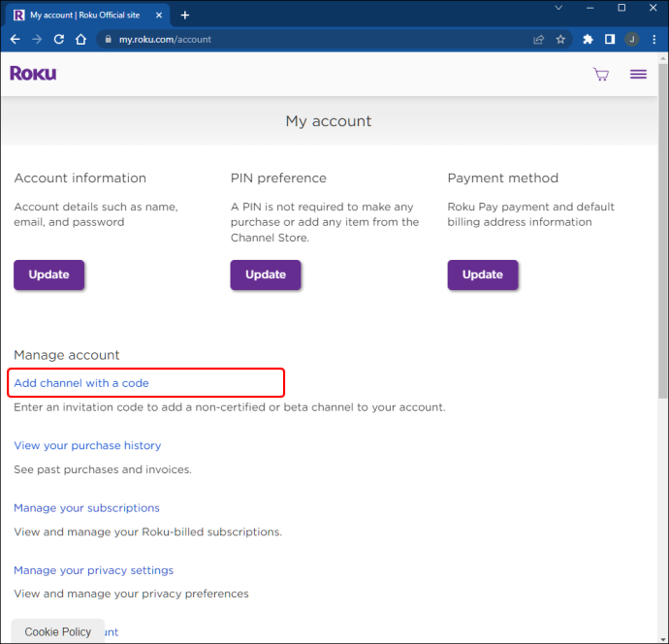Open Chrome three-dot menu
Image resolution: width=669 pixels, height=644 pixels.
pyautogui.click(x=654, y=39)
